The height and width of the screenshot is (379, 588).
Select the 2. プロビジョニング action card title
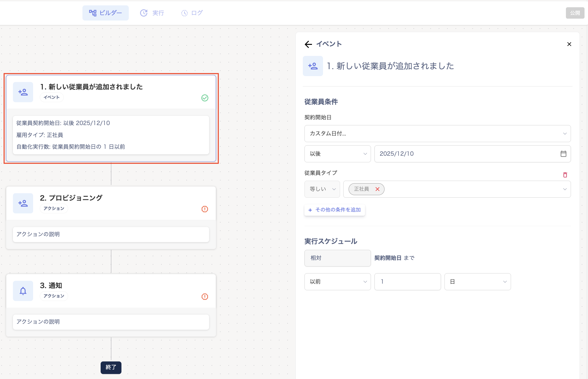(71, 198)
